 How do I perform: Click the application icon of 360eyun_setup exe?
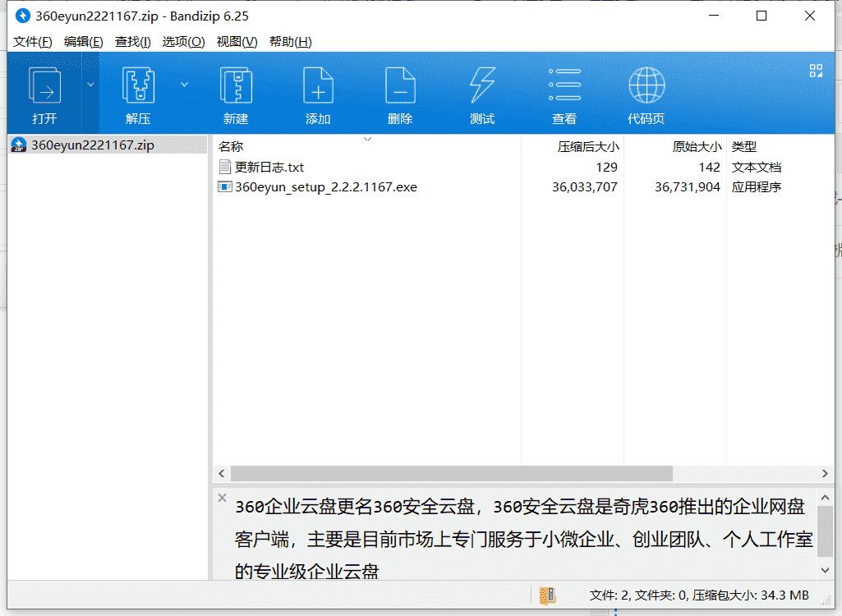tap(224, 187)
